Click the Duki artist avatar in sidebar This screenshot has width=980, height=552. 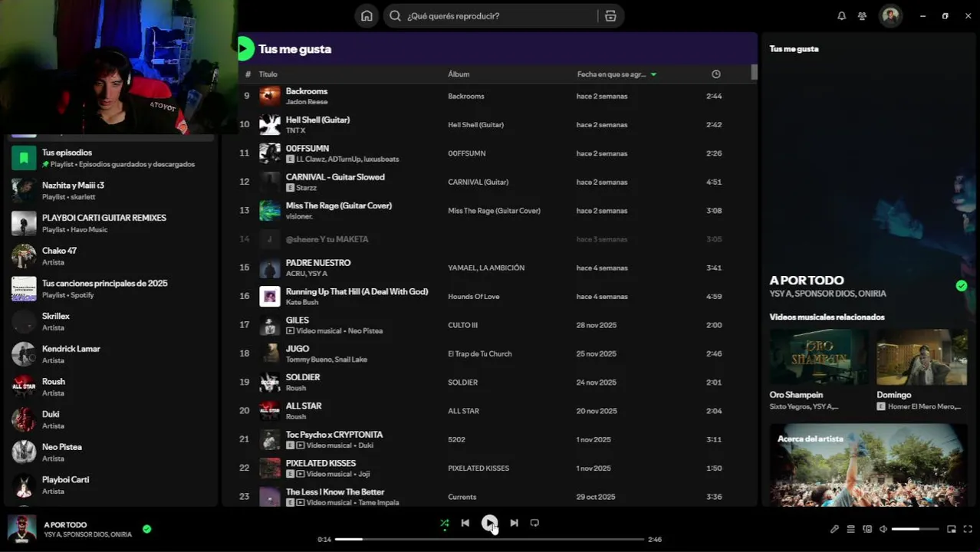pyautogui.click(x=24, y=419)
